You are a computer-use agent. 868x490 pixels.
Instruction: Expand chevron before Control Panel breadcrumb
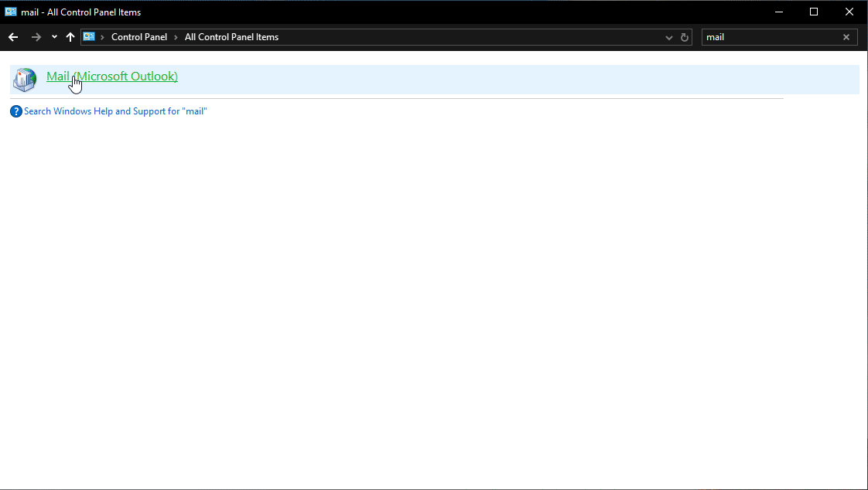pos(102,37)
